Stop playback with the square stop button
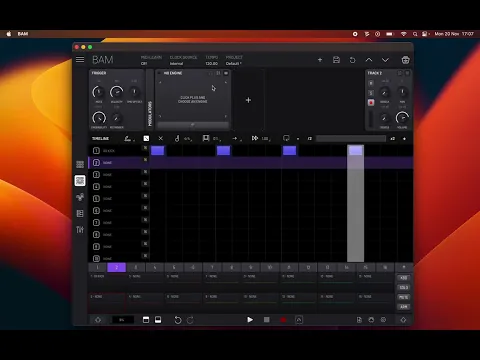Viewport: 480px width, 360px height. 267,320
